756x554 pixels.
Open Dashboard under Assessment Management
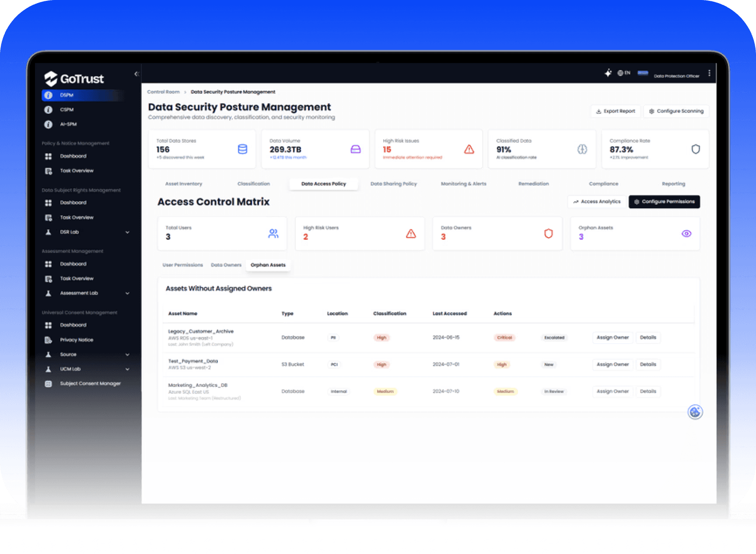tap(73, 264)
